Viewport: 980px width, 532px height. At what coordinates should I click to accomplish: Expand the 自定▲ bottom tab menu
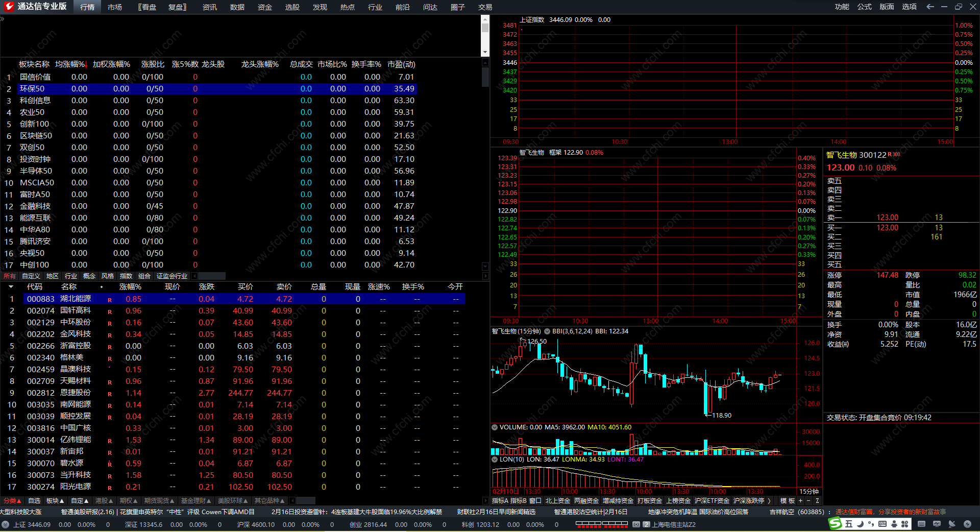coord(80,501)
